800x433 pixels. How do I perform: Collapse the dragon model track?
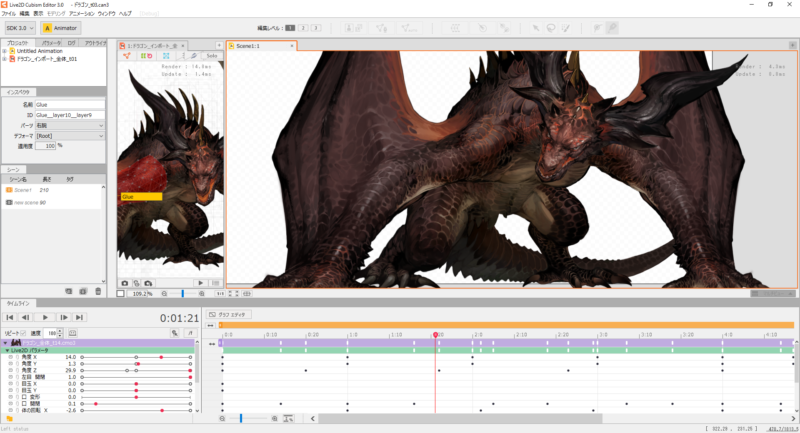point(6,343)
